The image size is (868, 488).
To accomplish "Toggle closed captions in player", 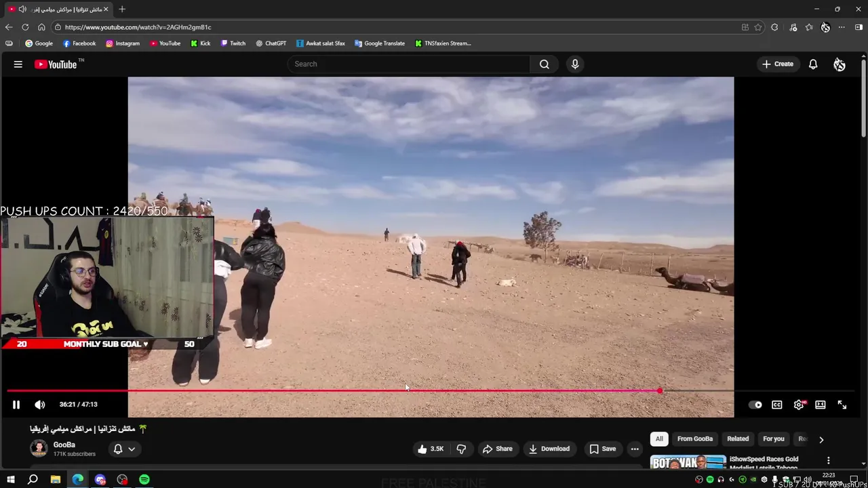I will click(x=777, y=405).
